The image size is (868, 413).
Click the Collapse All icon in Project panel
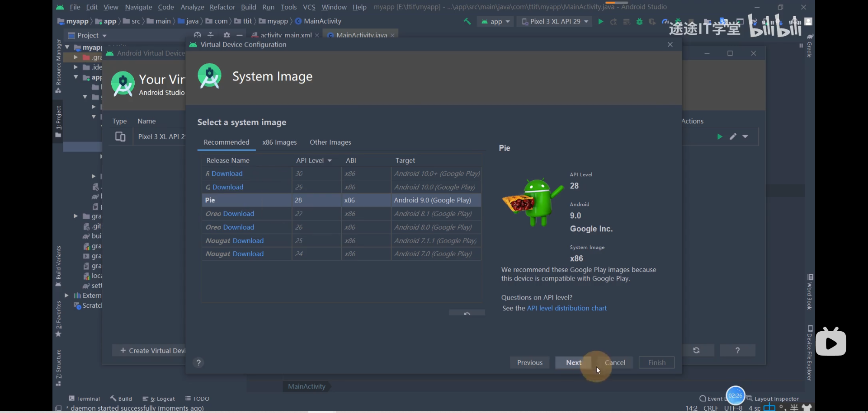[211, 35]
